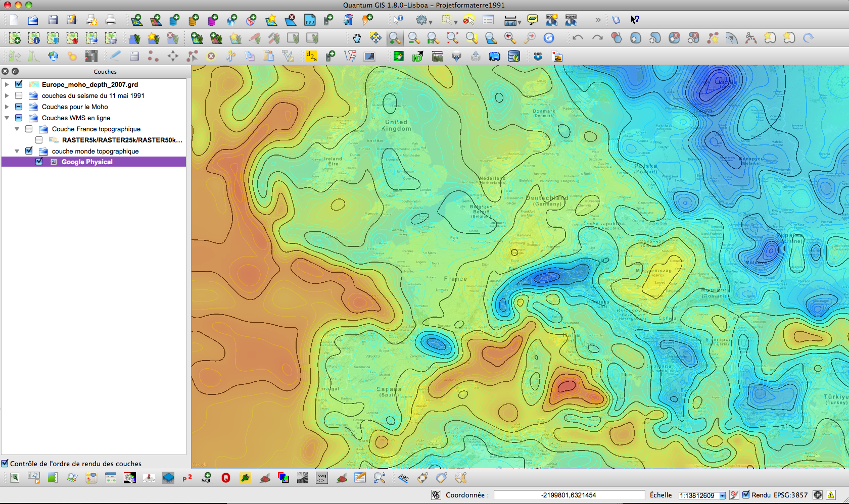Open the attribute table icon
849x504 pixels.
[x=488, y=20]
